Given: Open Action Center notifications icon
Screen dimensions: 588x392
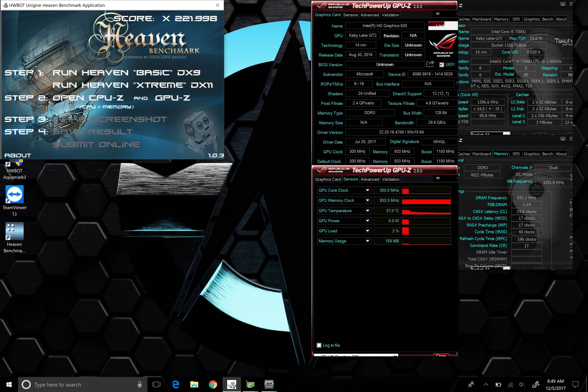Looking at the screenshot, I should (576, 384).
